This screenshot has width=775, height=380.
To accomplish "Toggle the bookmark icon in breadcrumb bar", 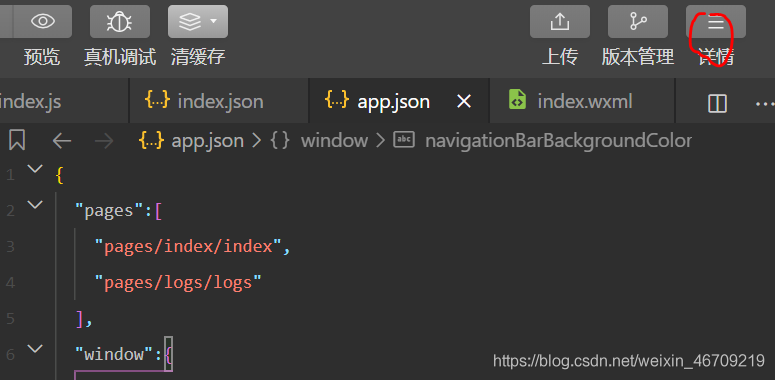I will (17, 140).
